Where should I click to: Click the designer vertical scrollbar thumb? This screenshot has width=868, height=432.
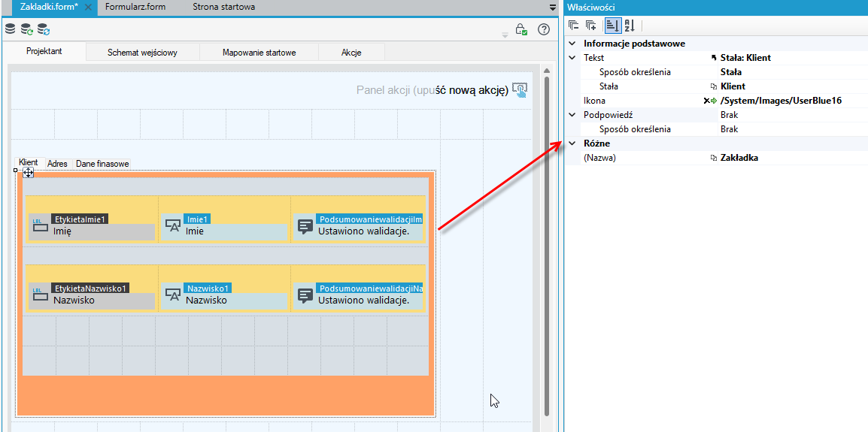547,246
